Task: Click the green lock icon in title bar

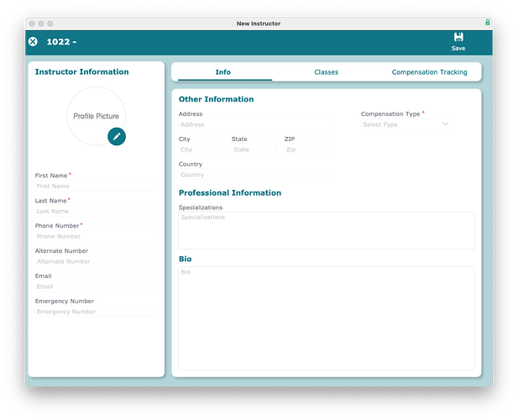Action: click(487, 23)
